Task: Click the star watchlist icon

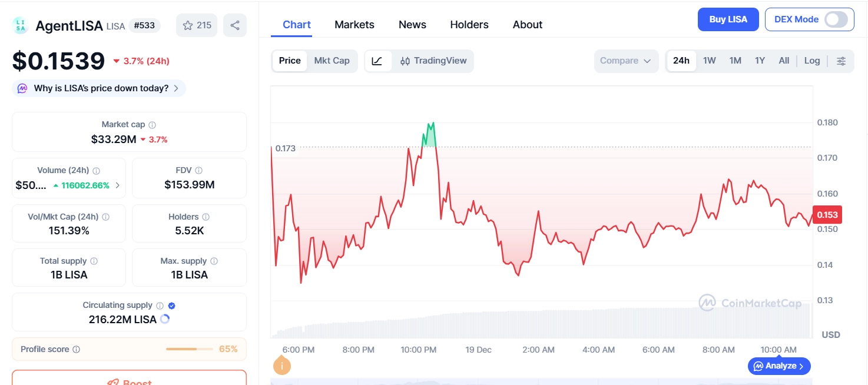Action: [188, 25]
